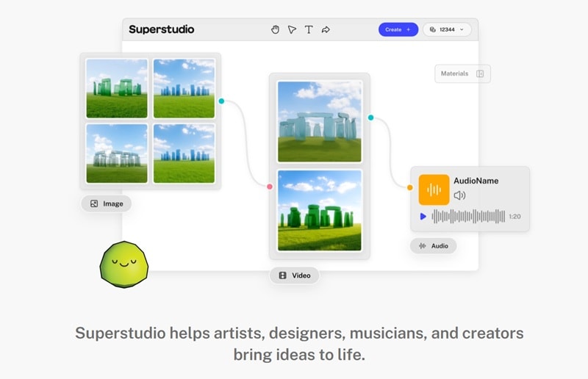588x379 pixels.
Task: Click the Audio node label
Action: (433, 246)
